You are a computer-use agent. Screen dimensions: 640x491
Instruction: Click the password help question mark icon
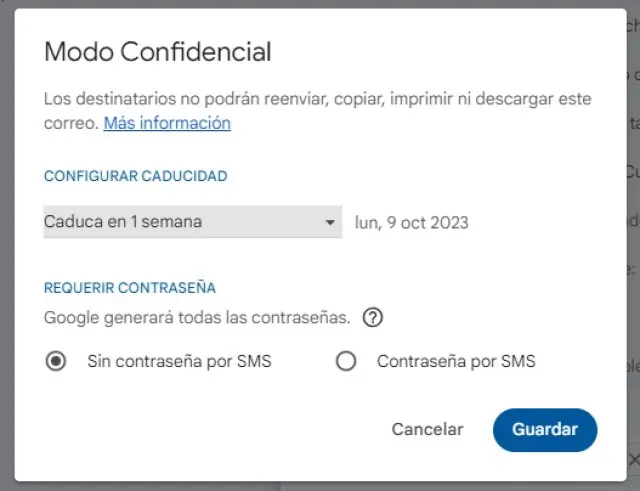point(373,318)
